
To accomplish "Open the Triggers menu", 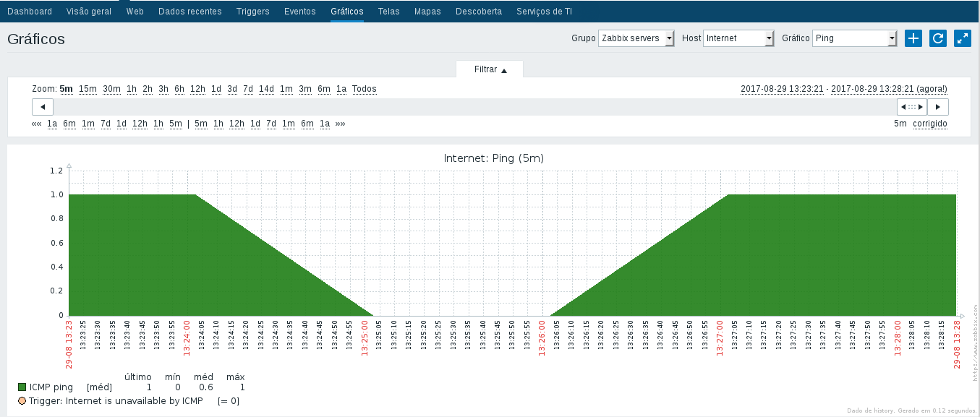I will (x=252, y=12).
